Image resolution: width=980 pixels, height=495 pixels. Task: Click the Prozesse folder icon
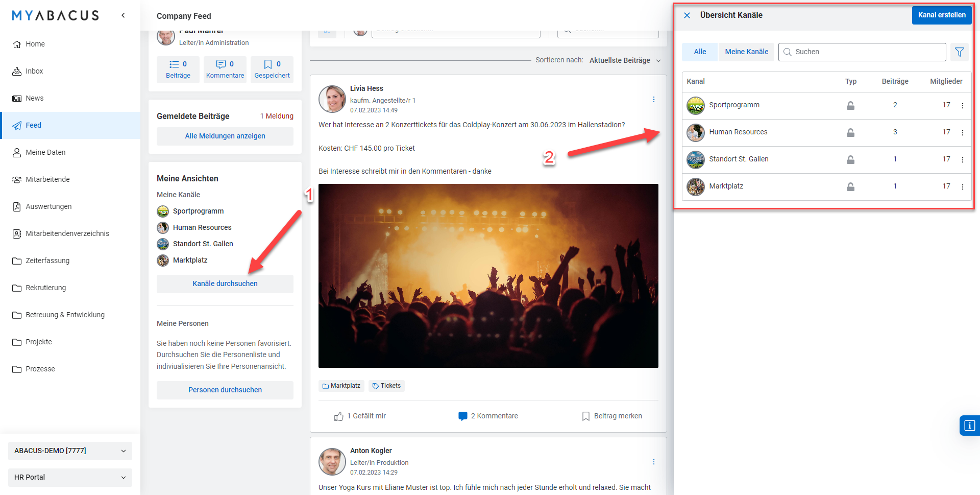click(17, 369)
